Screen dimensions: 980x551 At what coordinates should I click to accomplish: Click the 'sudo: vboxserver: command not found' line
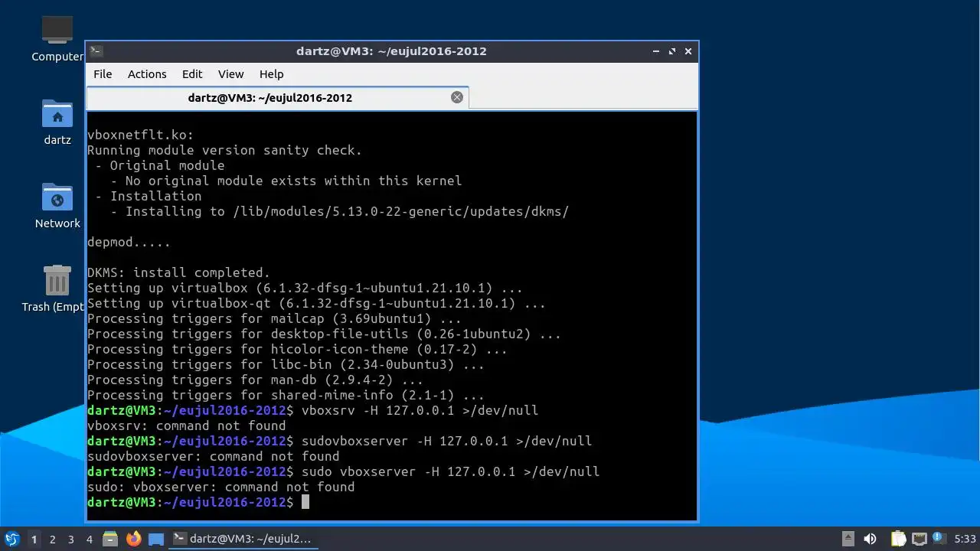[x=221, y=487]
